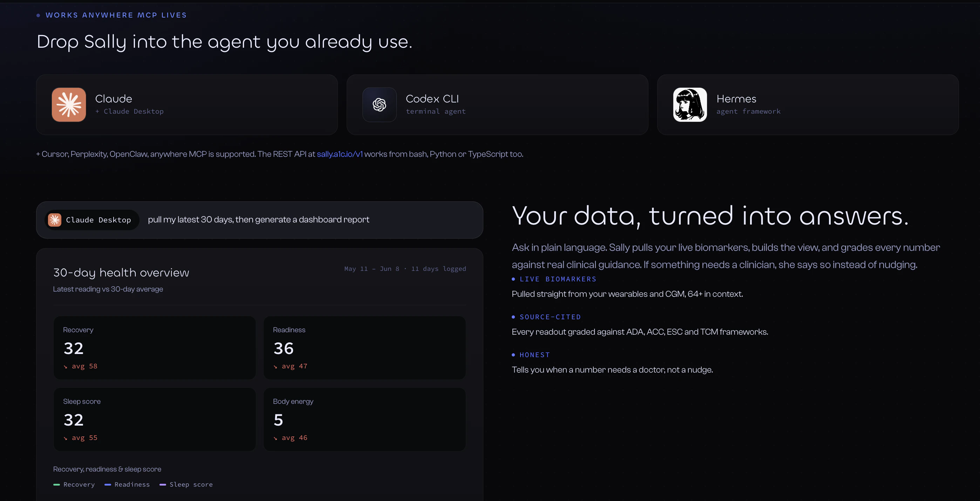The height and width of the screenshot is (501, 980).
Task: Click the 'terminal agent' subtitle
Action: [436, 111]
